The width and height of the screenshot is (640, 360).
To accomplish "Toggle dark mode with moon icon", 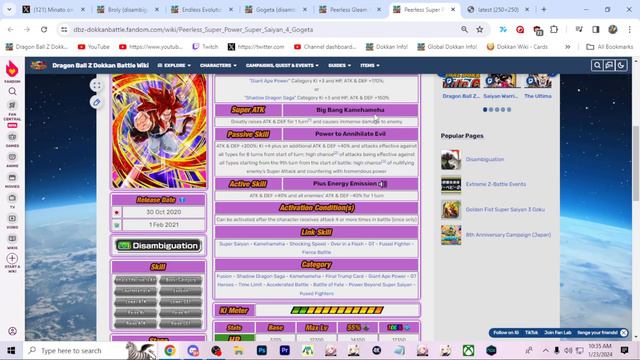I will tap(621, 65).
